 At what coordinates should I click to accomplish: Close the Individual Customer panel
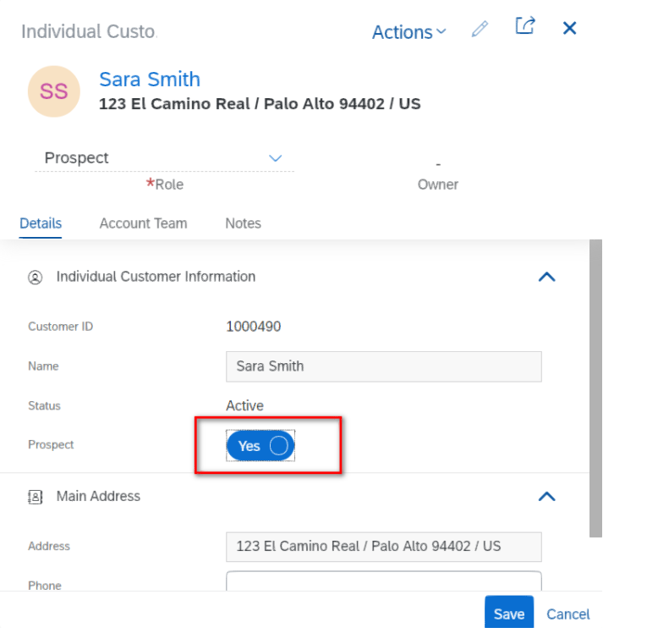(x=569, y=28)
